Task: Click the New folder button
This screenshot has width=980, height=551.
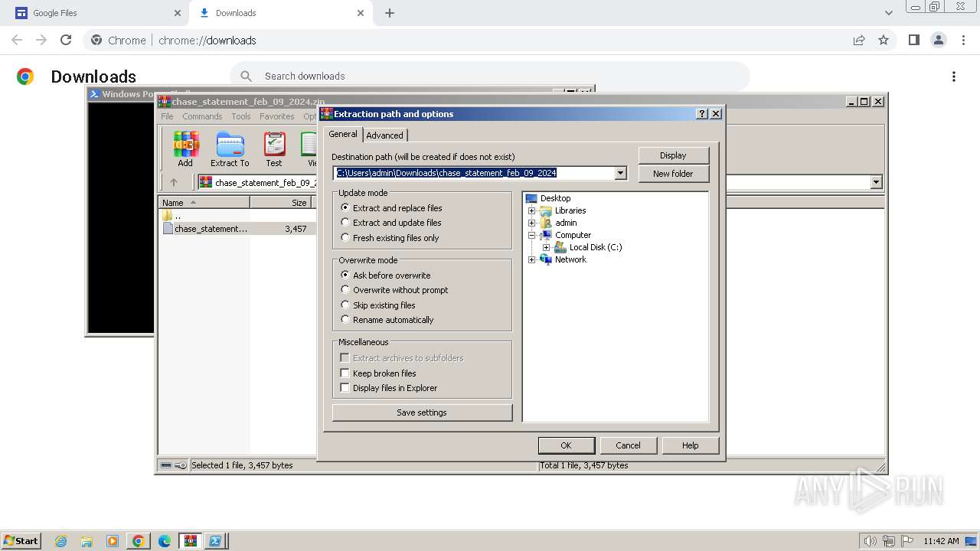Action: [673, 174]
